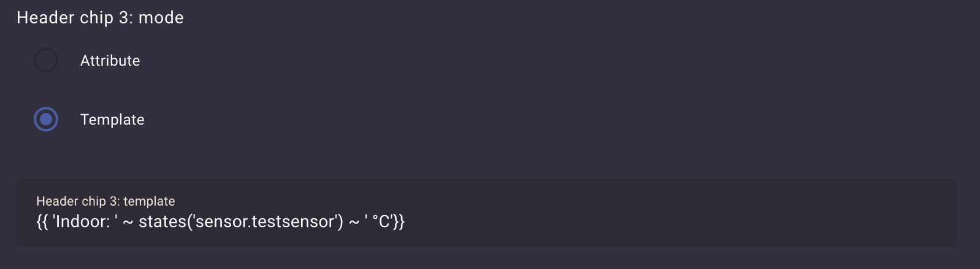Click the first tilde after 'Indoor:'

(128, 222)
